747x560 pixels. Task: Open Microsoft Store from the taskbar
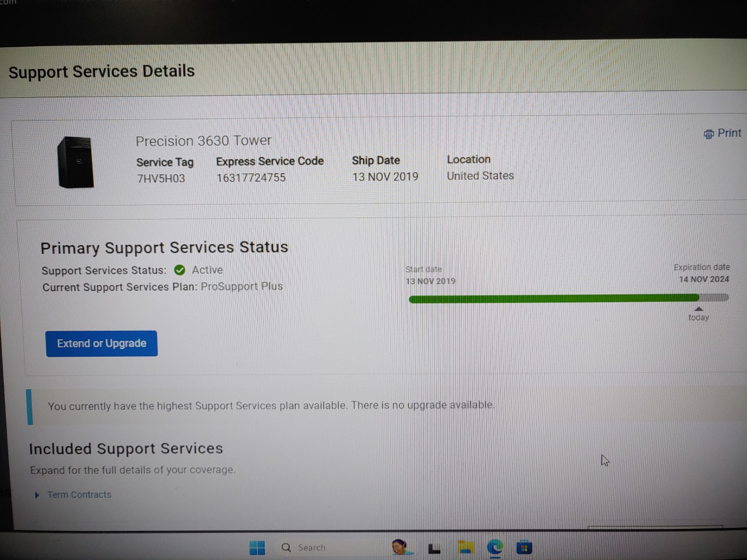(524, 548)
